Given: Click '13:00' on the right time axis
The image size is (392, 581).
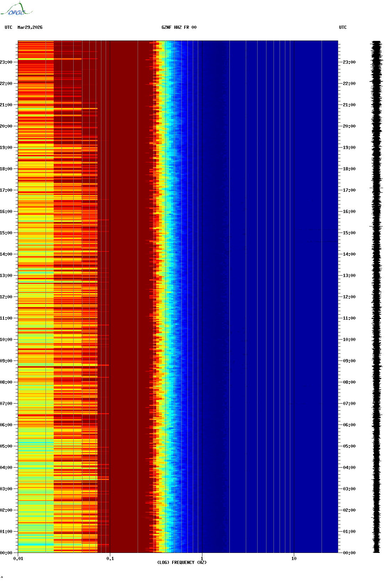Looking at the screenshot, I should coord(349,276).
